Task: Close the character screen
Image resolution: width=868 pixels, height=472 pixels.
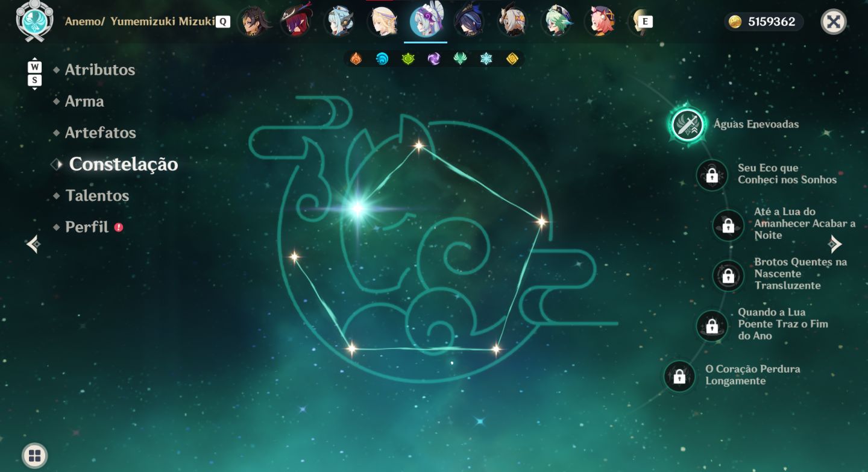Action: (x=834, y=22)
